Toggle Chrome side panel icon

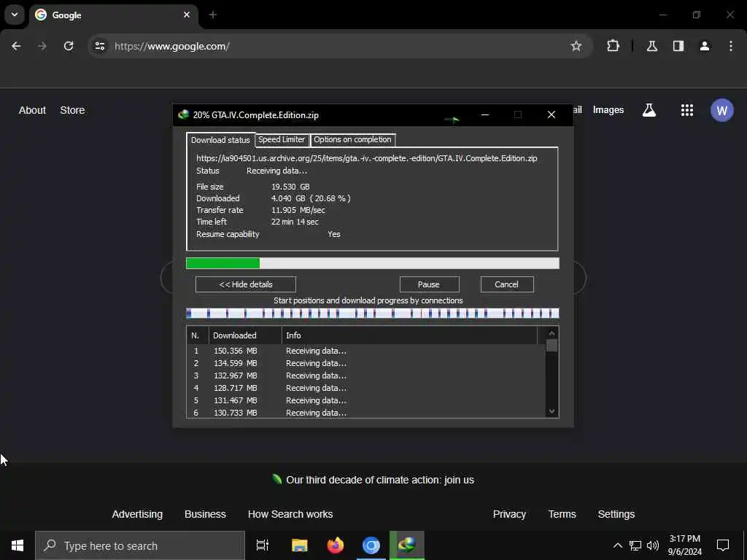(678, 46)
